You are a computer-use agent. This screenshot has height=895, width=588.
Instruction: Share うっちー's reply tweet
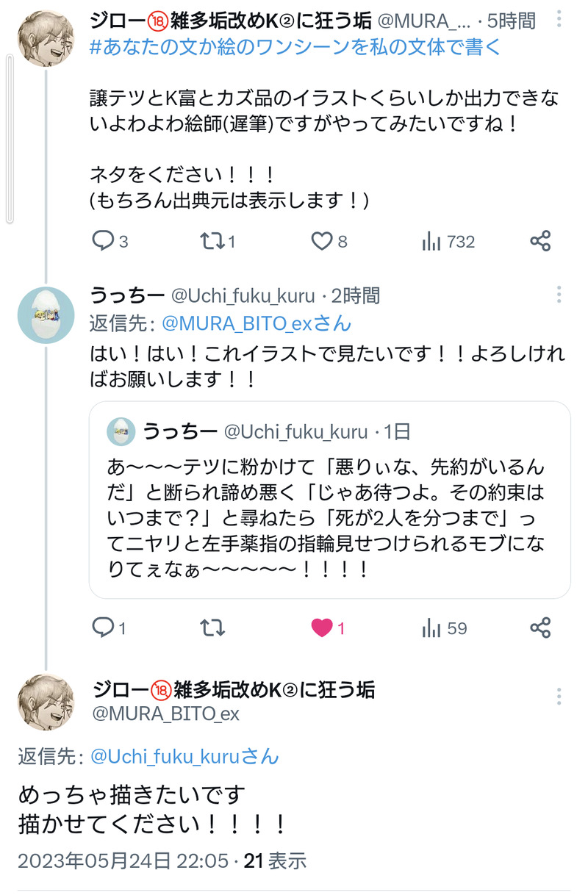(540, 628)
